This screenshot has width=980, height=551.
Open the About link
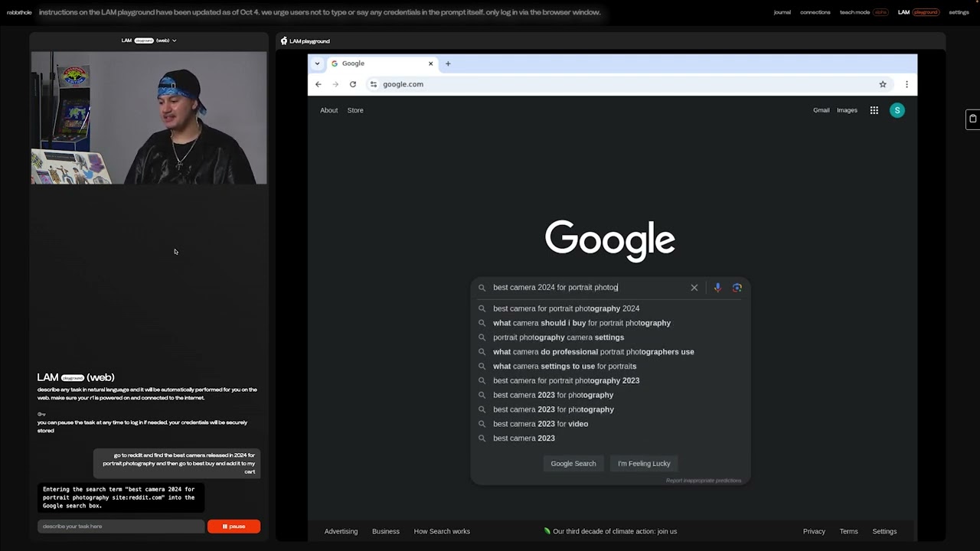pyautogui.click(x=328, y=110)
